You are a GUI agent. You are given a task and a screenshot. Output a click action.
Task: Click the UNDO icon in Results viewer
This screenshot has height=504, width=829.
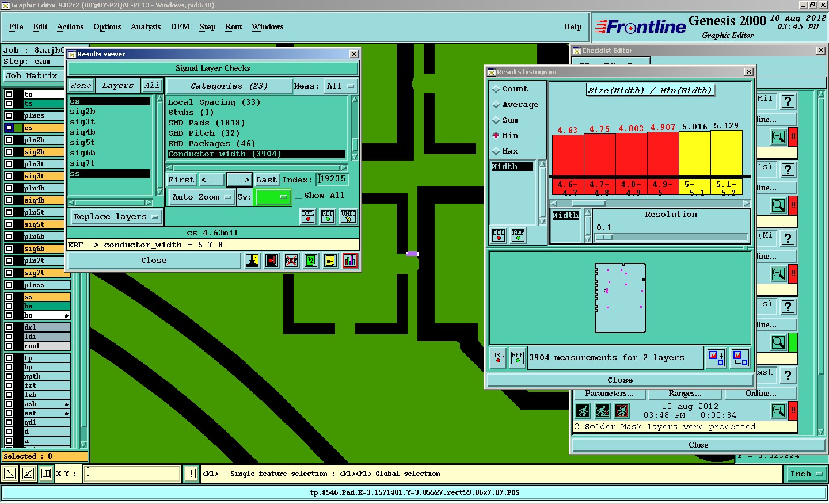348,216
